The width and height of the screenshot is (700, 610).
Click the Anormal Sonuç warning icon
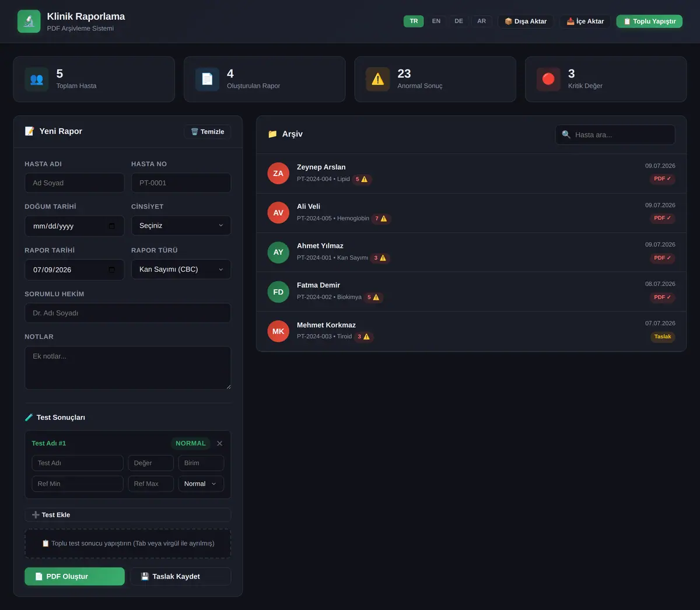pyautogui.click(x=378, y=79)
